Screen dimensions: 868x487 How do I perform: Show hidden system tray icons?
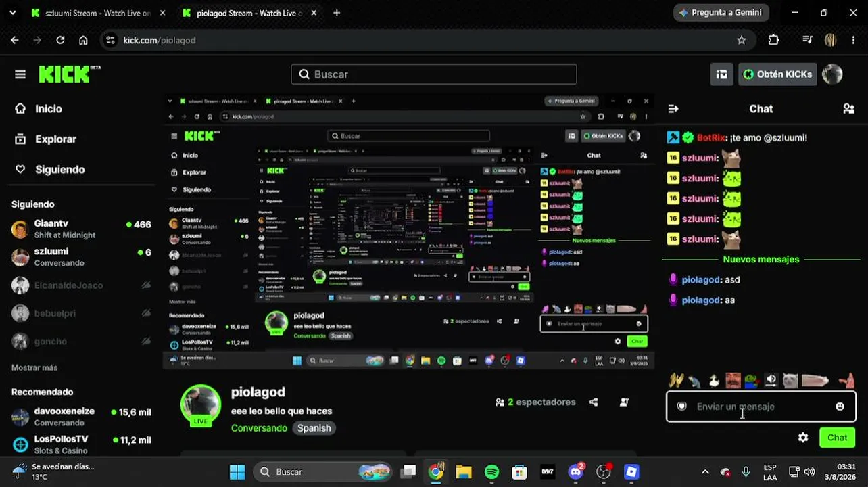705,471
